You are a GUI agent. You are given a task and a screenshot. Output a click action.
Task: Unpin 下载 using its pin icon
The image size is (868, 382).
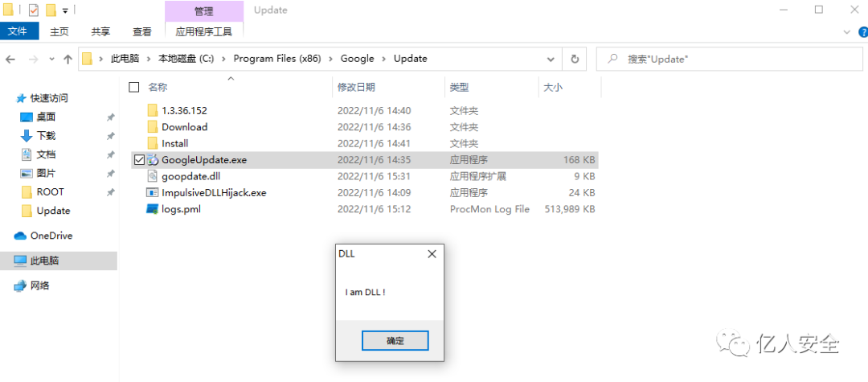[x=111, y=136]
